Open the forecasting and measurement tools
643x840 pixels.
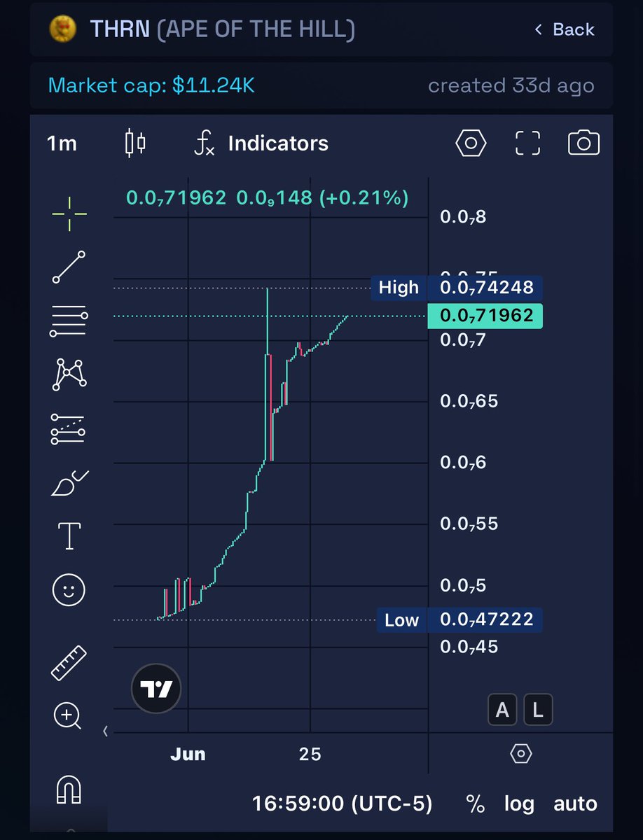point(69,428)
